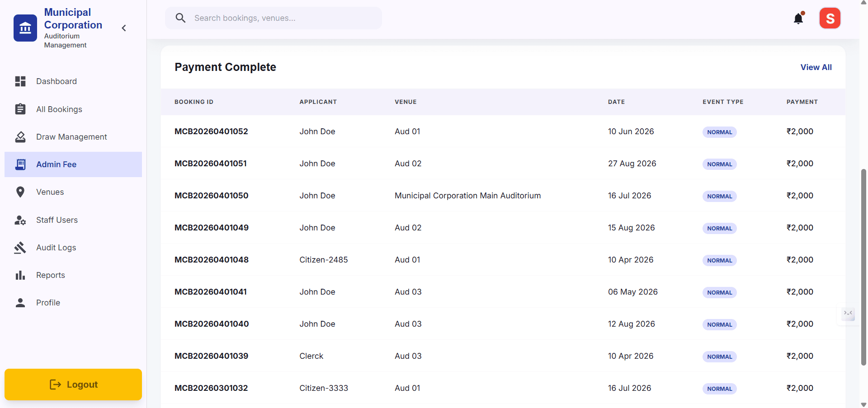This screenshot has height=408, width=868.
Task: Select booking ID MCB20260401049
Action: click(x=212, y=228)
